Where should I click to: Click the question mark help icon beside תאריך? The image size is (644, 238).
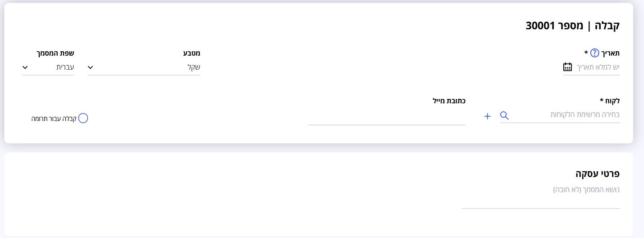[x=595, y=53]
